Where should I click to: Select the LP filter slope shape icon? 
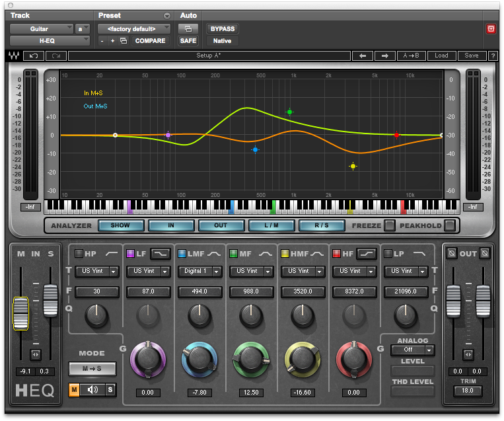coord(419,254)
